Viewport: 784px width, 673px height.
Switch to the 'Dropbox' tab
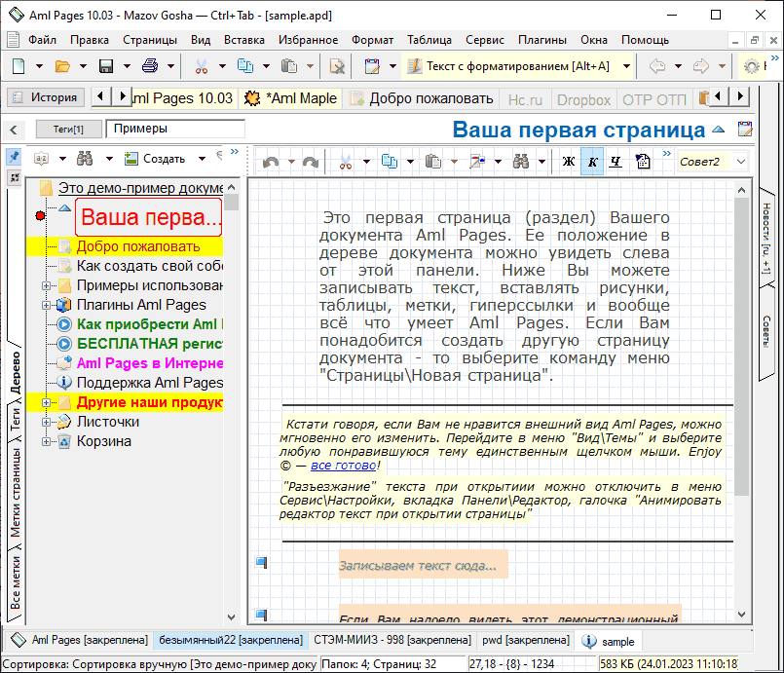[x=583, y=100]
